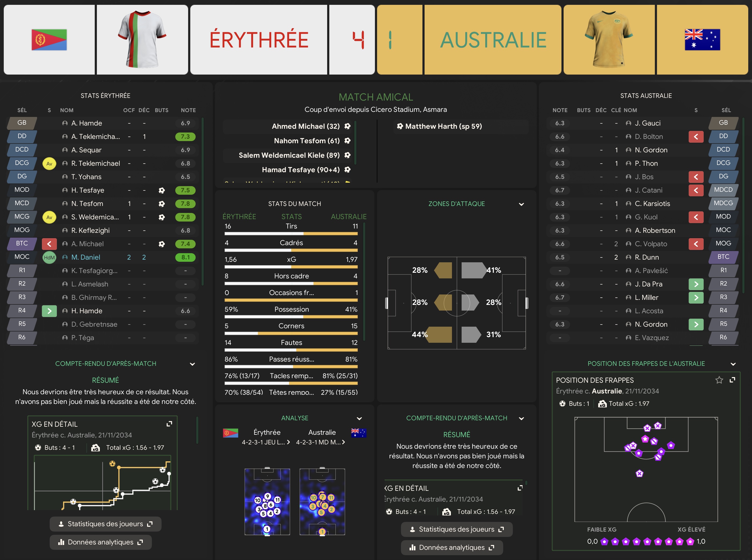Image resolution: width=752 pixels, height=560 pixels.
Task: Click the green substituted-on arrow beside H. Hamde
Action: point(49,311)
